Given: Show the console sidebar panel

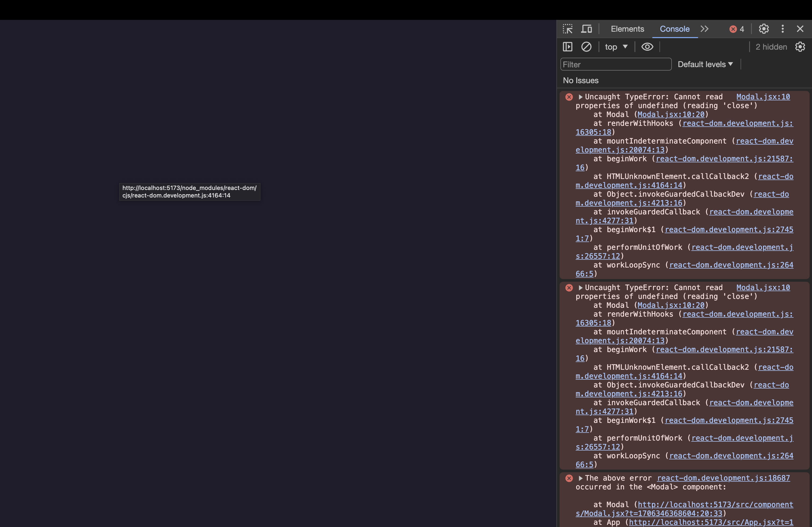Looking at the screenshot, I should coord(567,47).
